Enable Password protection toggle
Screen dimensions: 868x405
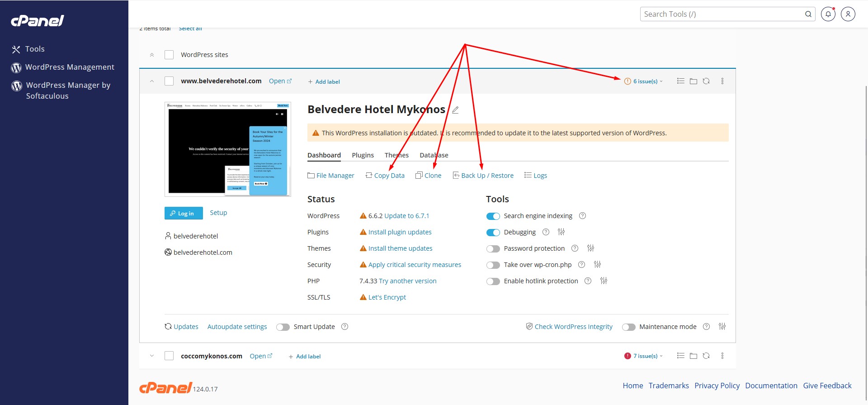tap(493, 249)
